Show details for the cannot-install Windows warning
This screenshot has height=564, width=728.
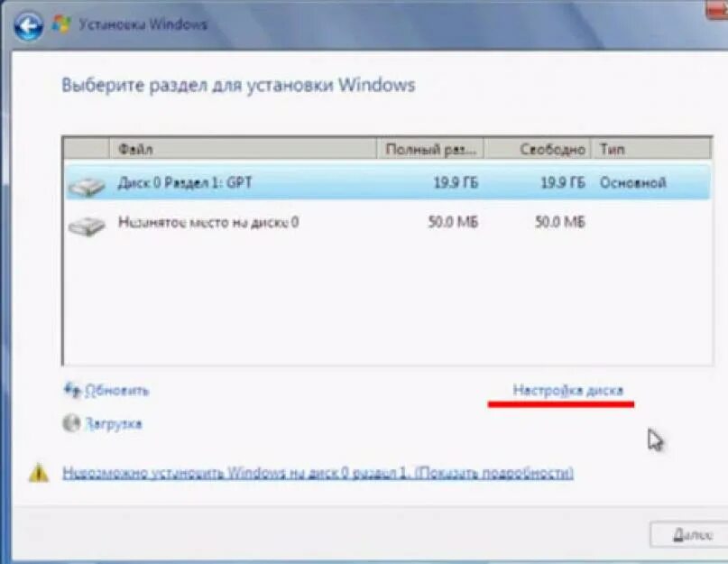[x=318, y=474]
